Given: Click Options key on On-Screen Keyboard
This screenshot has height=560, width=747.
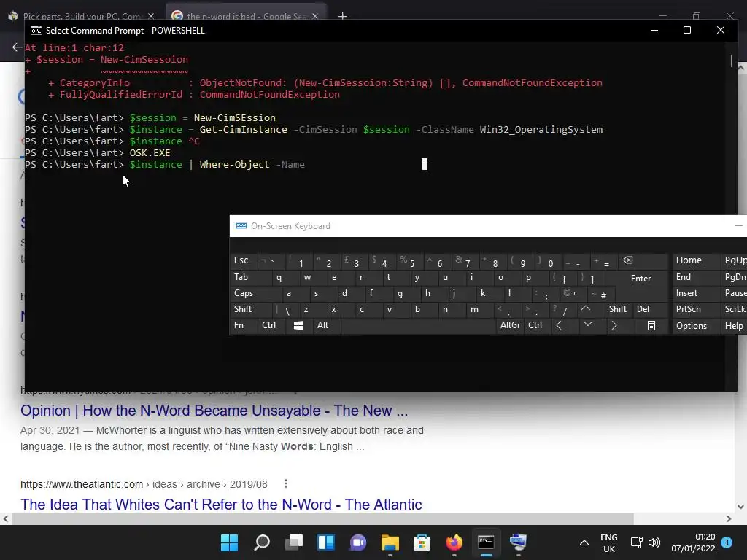Looking at the screenshot, I should (x=695, y=326).
